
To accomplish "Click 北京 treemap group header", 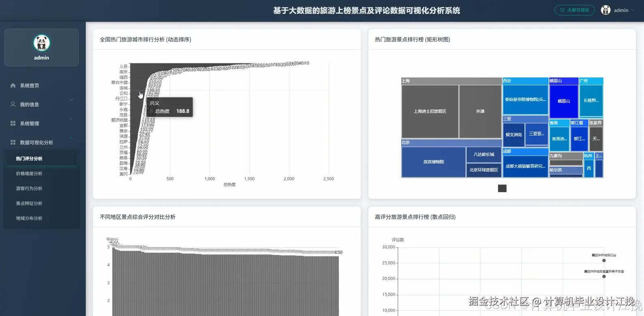I will point(451,143).
